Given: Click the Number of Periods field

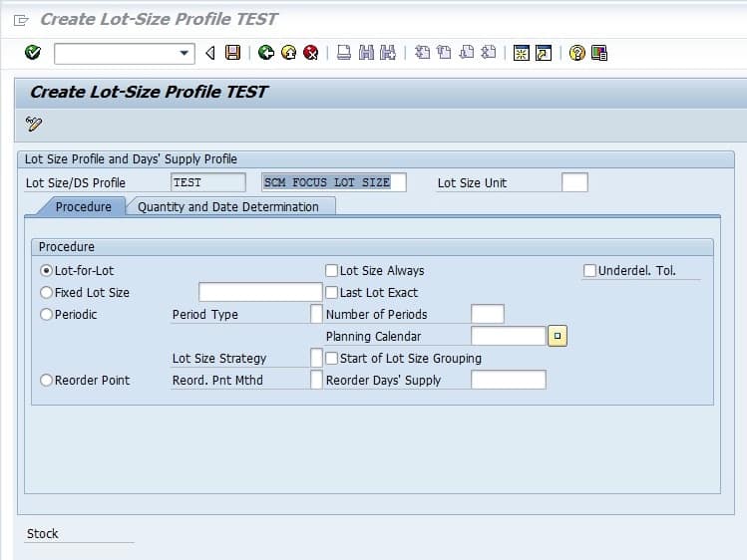Looking at the screenshot, I should point(488,314).
